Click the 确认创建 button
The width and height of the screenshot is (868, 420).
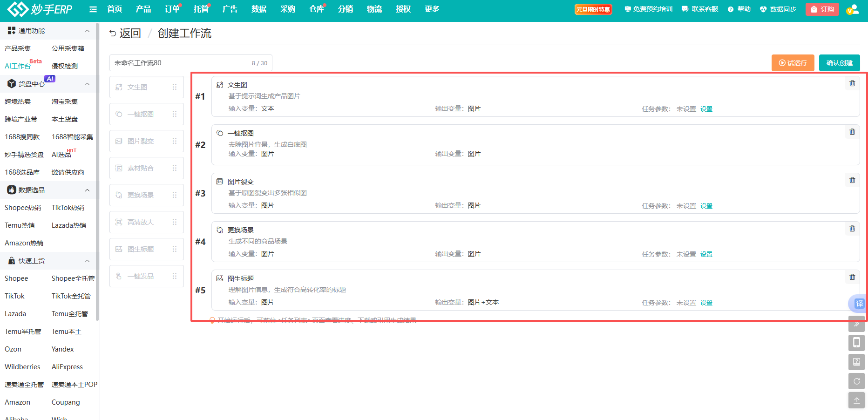click(x=839, y=63)
